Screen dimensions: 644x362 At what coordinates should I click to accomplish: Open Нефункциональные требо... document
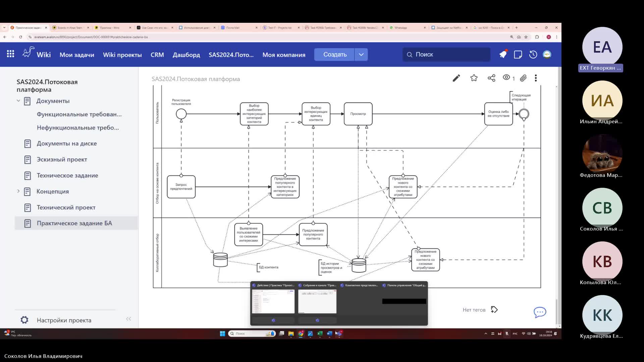pyautogui.click(x=78, y=128)
